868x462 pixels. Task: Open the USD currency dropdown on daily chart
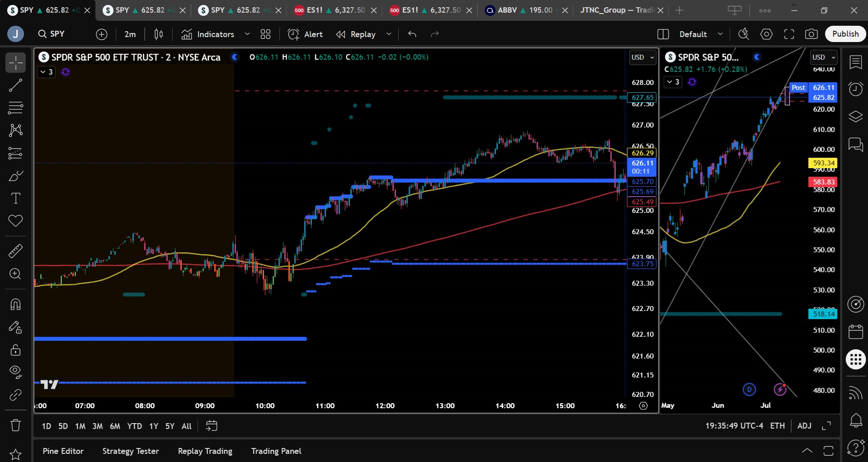tap(824, 57)
